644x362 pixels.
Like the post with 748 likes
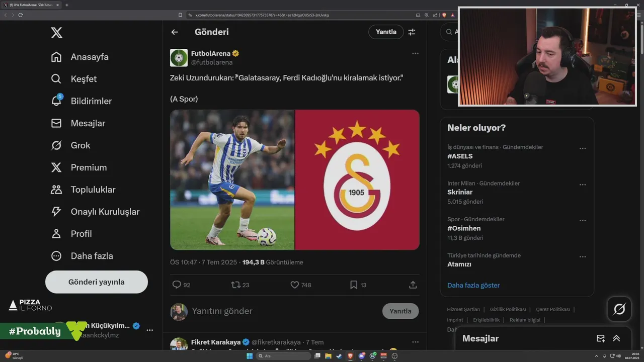[295, 285]
